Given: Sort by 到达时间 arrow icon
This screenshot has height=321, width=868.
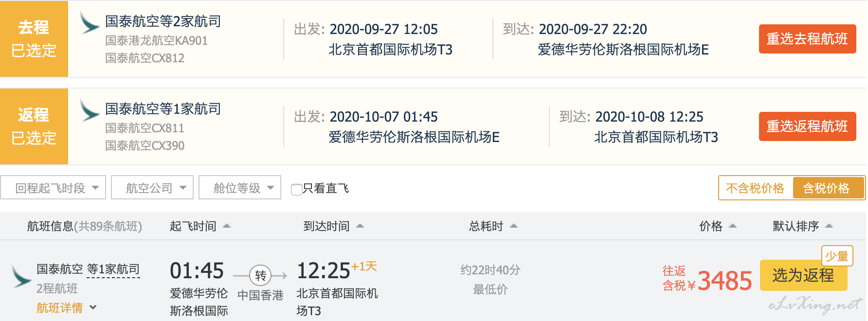Looking at the screenshot, I should (x=360, y=226).
